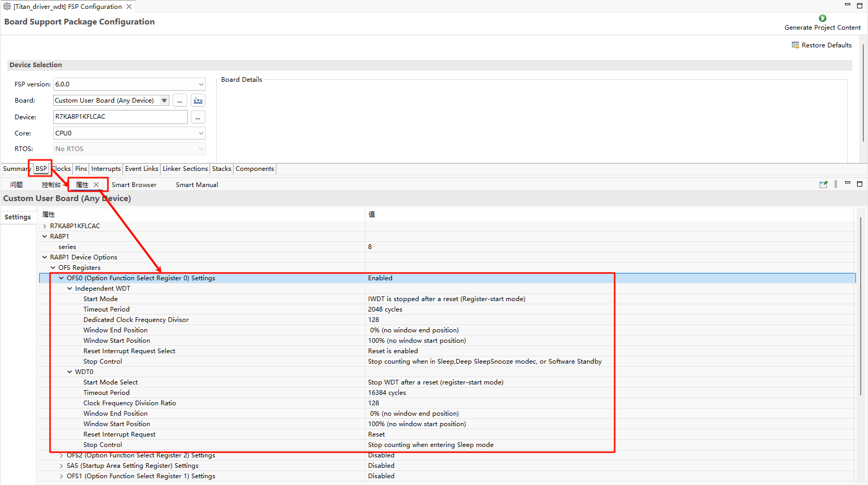Viewport: 868px width, 485px height.
Task: Switch to the Stacks tab
Action: tap(222, 169)
